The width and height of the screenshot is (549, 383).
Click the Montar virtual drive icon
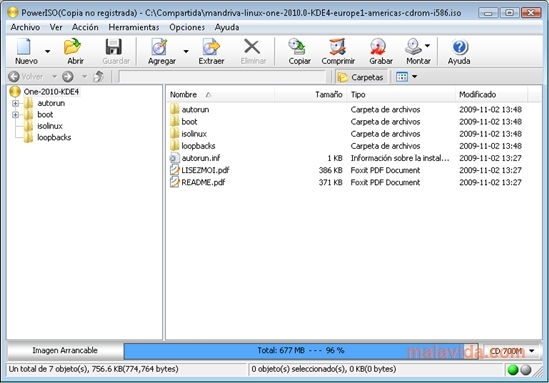tap(414, 47)
